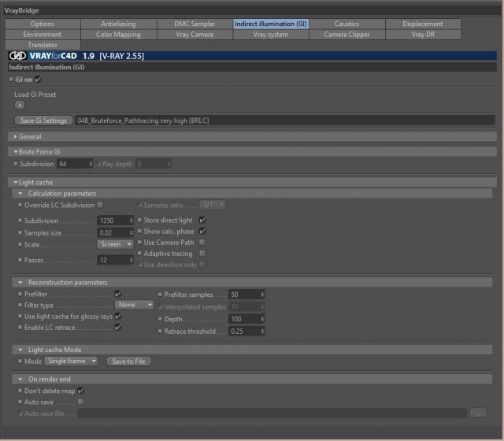Click stepper arrows on Depth field
The width and height of the screenshot is (504, 441).
[262, 319]
